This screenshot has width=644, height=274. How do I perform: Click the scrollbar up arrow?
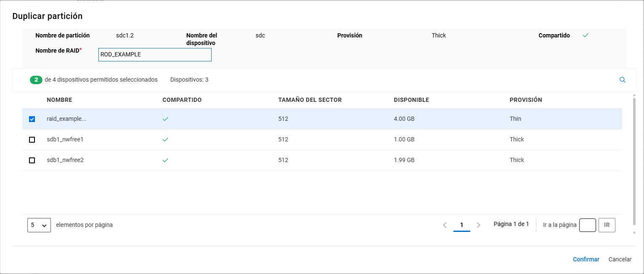tap(634, 96)
